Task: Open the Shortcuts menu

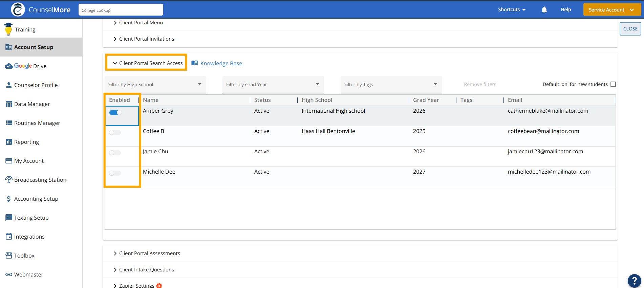Action: [512, 9]
